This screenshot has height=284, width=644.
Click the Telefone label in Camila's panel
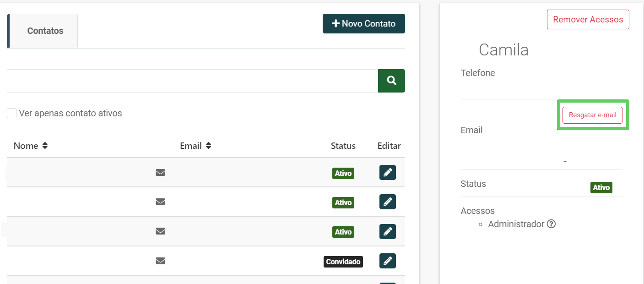(x=478, y=73)
